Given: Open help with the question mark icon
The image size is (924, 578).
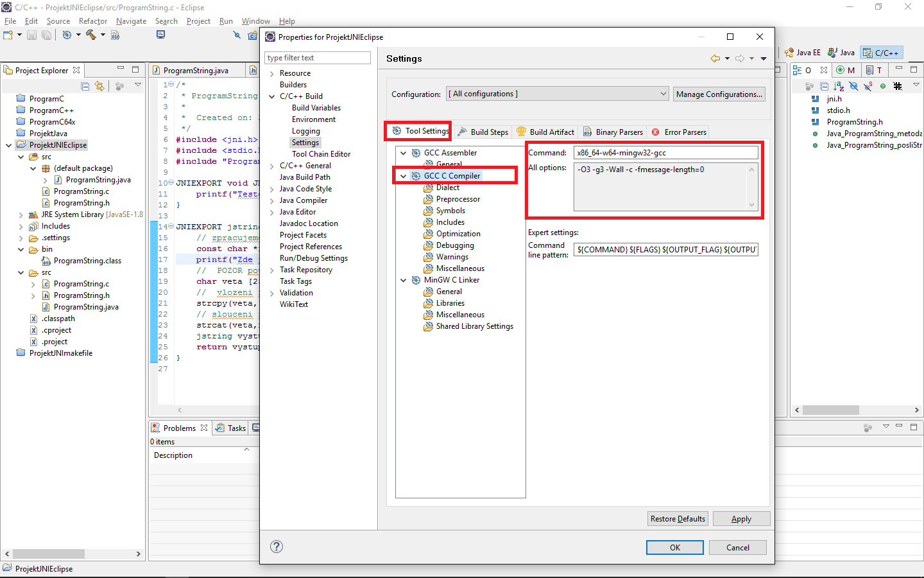Looking at the screenshot, I should point(277,547).
